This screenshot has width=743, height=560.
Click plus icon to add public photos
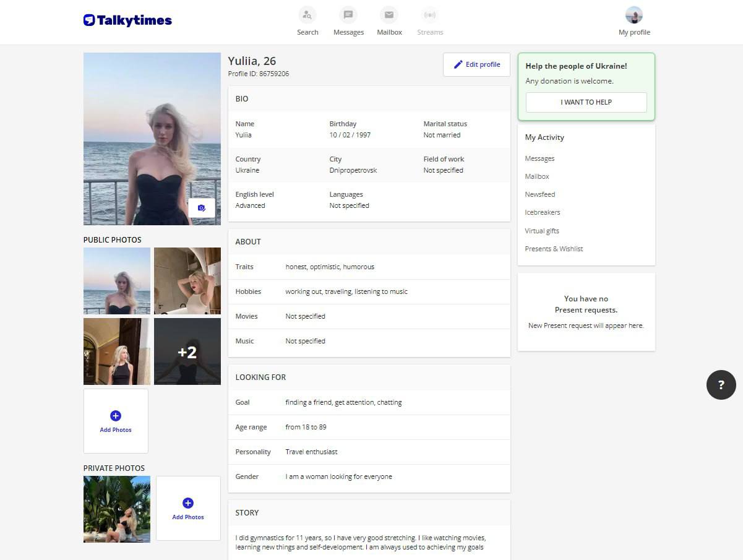click(x=116, y=416)
